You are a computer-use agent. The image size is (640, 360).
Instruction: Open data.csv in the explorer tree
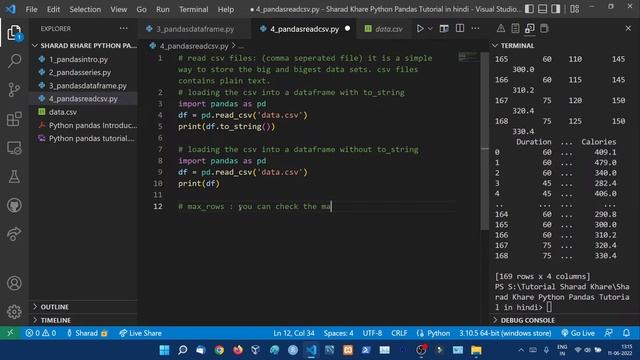coord(62,112)
